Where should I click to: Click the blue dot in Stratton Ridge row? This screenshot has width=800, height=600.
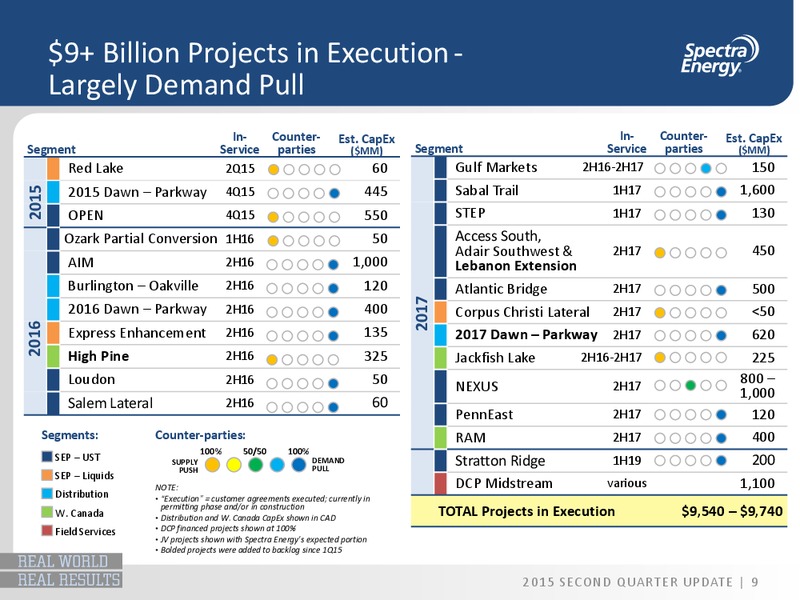(x=721, y=461)
